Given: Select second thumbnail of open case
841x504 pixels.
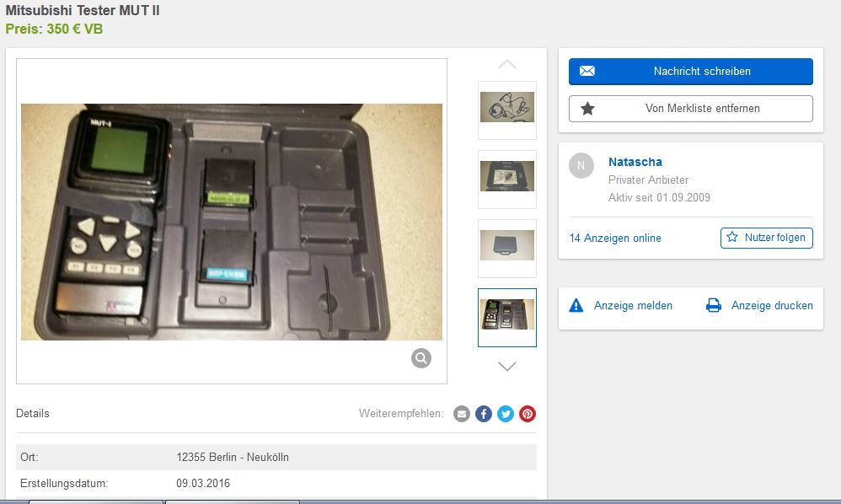Looking at the screenshot, I should 507,178.
